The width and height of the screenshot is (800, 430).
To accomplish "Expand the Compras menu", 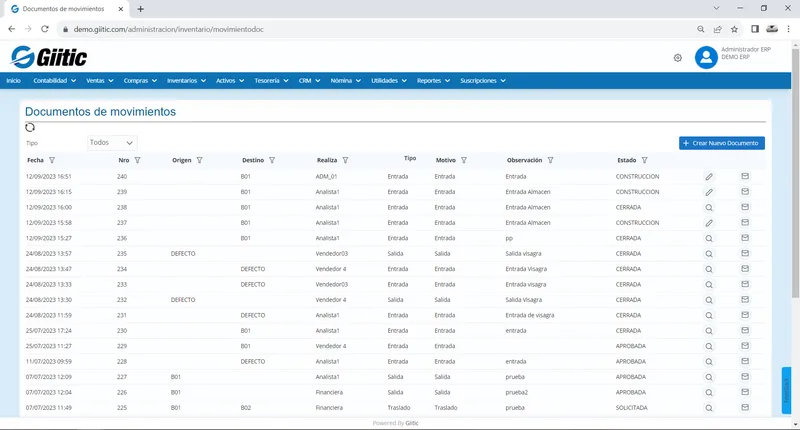I will pyautogui.click(x=140, y=81).
